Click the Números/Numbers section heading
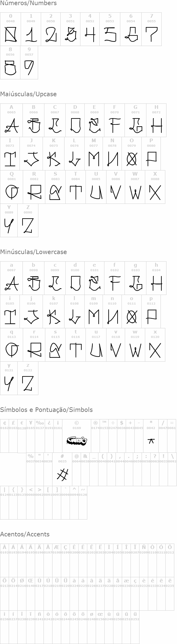This screenshot has height=644, width=177. [28, 3]
